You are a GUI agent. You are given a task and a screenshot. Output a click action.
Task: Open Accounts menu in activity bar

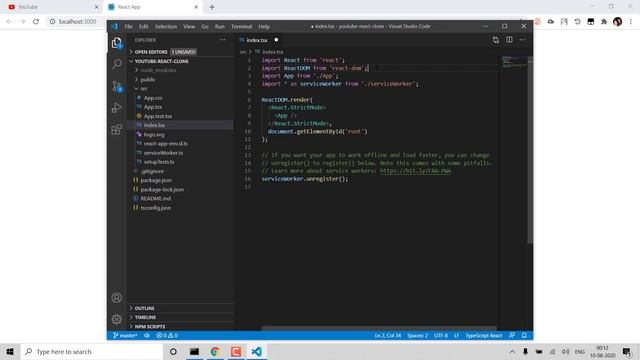117,298
